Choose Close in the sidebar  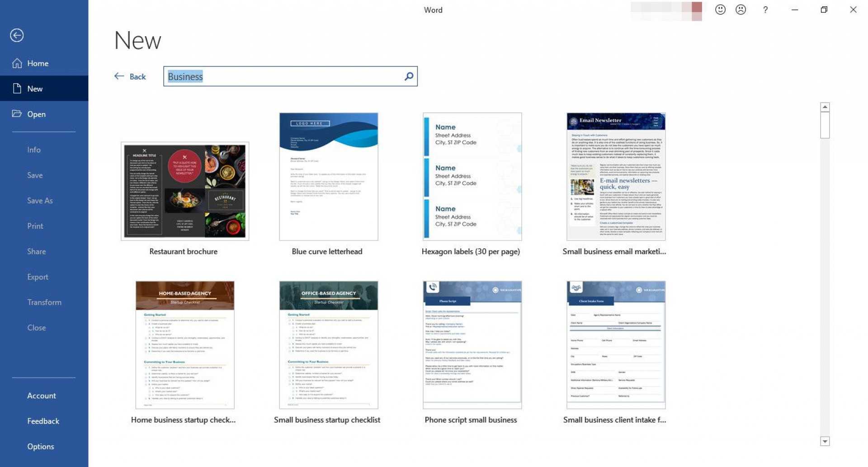tap(36, 327)
